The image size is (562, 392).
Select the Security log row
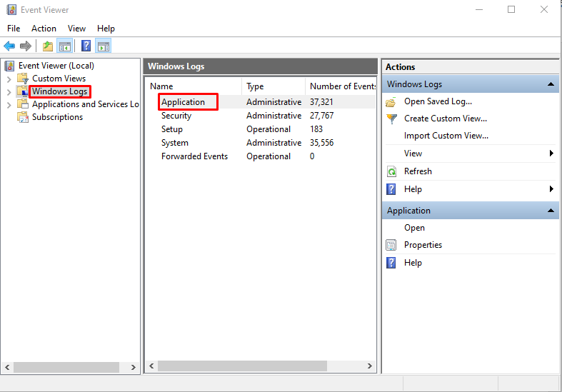[x=261, y=116]
